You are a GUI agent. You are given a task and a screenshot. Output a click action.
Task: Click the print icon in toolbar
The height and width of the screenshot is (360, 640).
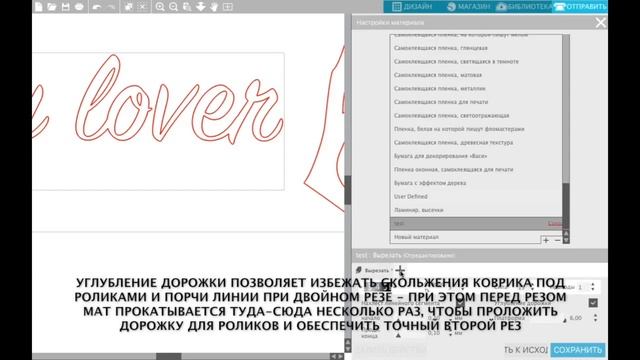tap(79, 7)
